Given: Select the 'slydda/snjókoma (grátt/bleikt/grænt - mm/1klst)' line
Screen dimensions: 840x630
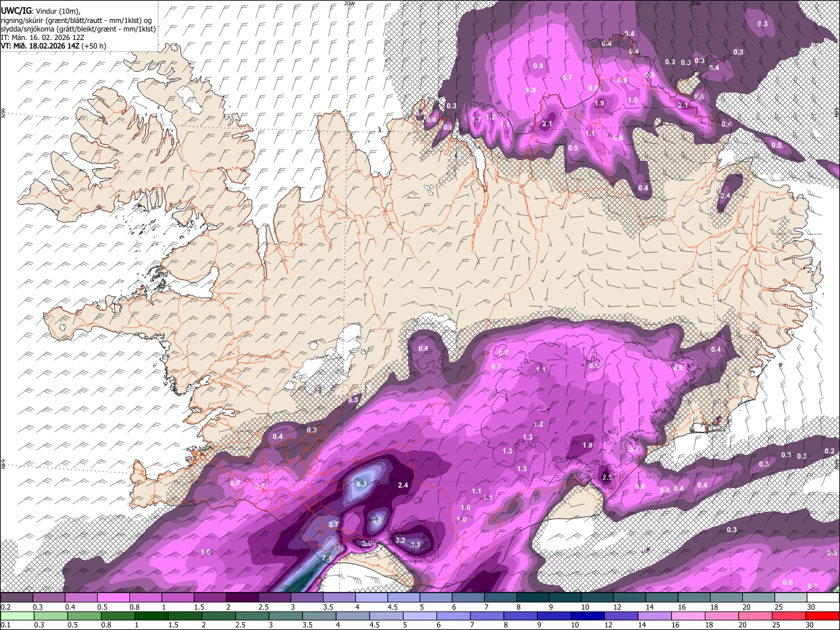Looking at the screenshot, I should coord(78,29).
